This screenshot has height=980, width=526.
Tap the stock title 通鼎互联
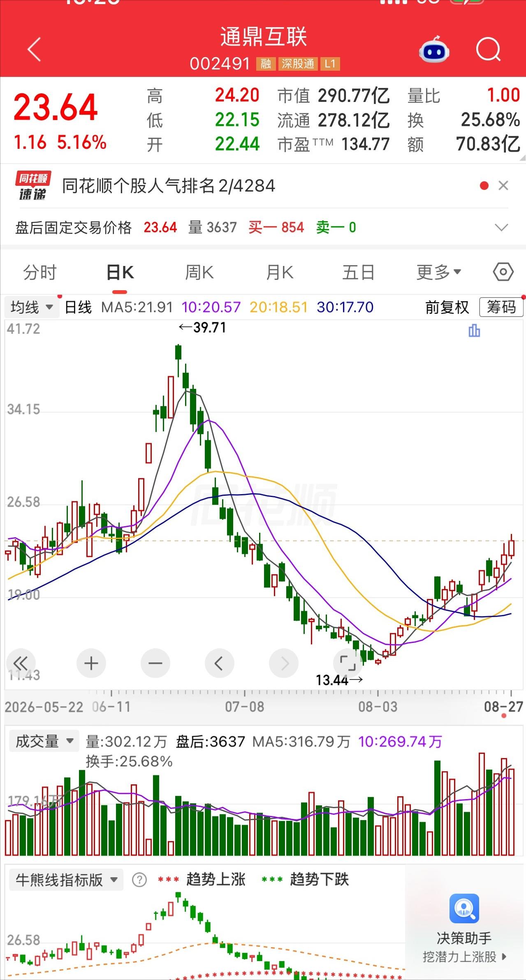tap(264, 37)
